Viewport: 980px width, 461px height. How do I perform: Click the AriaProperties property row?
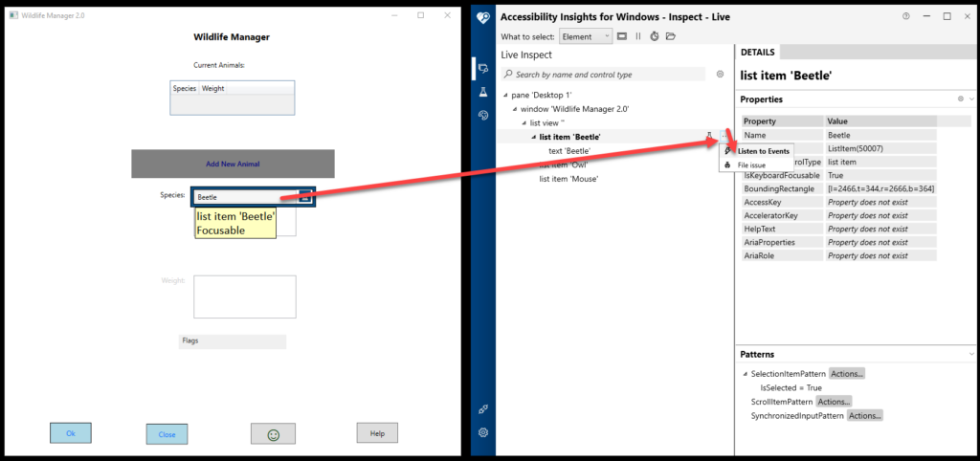[838, 242]
